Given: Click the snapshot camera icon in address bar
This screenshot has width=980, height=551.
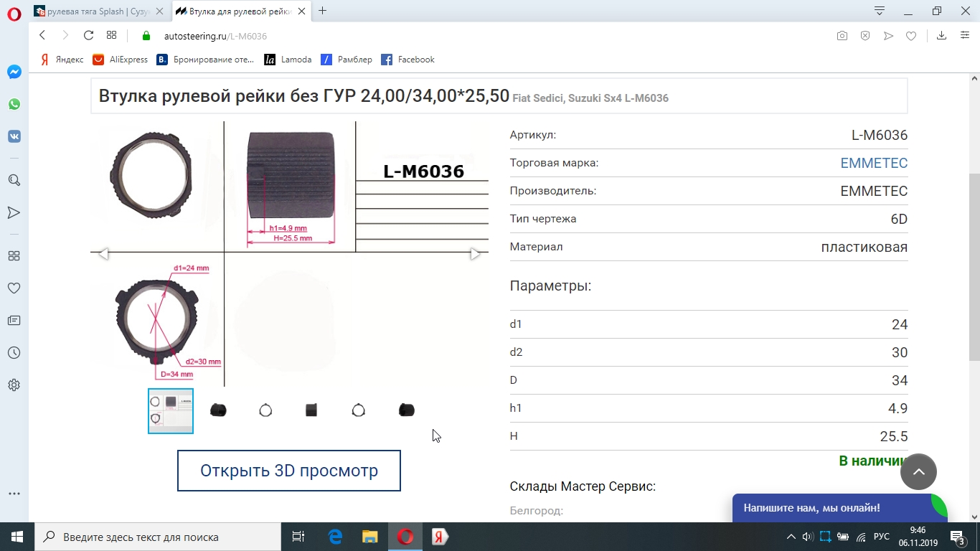Looking at the screenshot, I should 842,36.
